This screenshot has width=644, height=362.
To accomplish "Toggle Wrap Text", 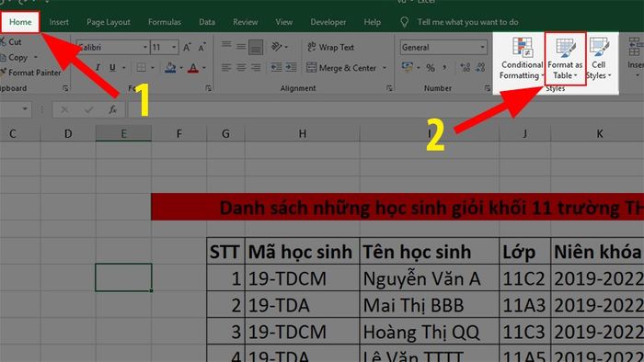I will click(x=330, y=47).
